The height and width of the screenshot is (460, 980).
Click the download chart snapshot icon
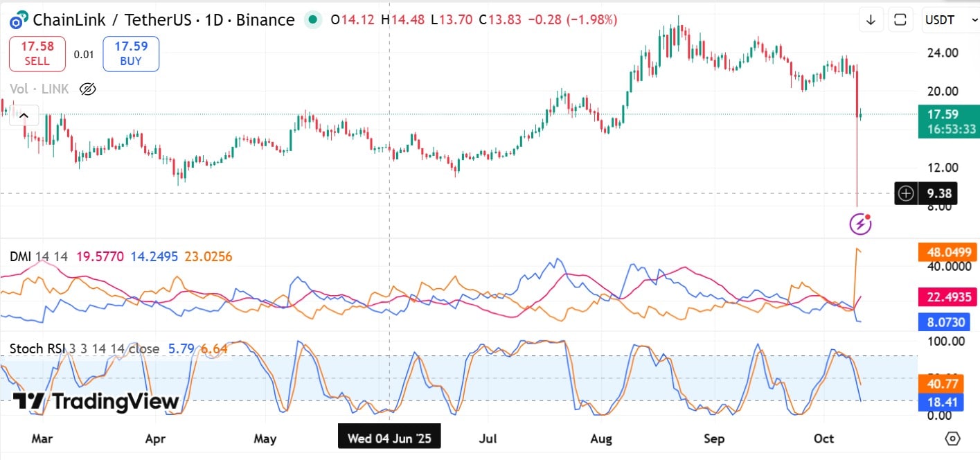click(871, 19)
